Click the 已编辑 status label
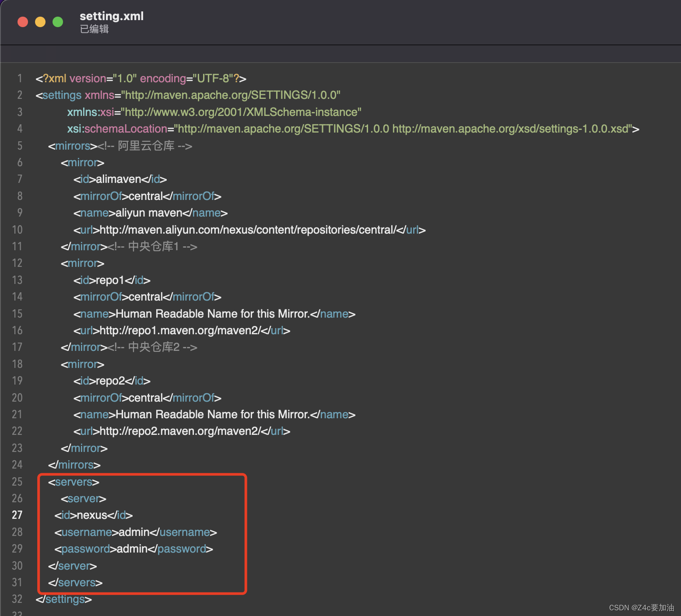 pos(94,29)
